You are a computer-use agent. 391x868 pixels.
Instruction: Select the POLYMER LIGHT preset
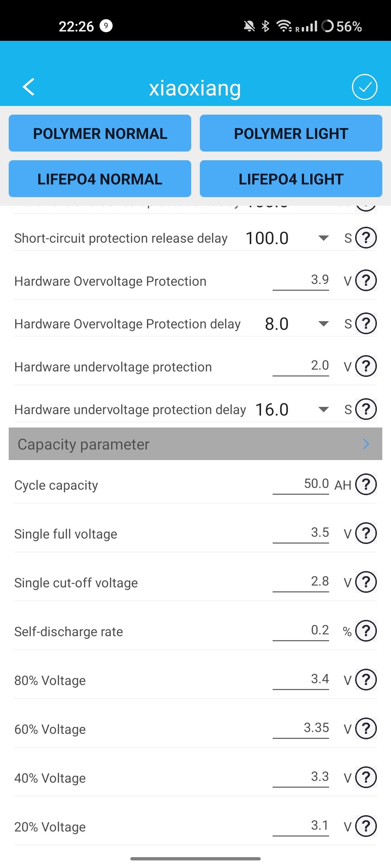[x=291, y=133]
